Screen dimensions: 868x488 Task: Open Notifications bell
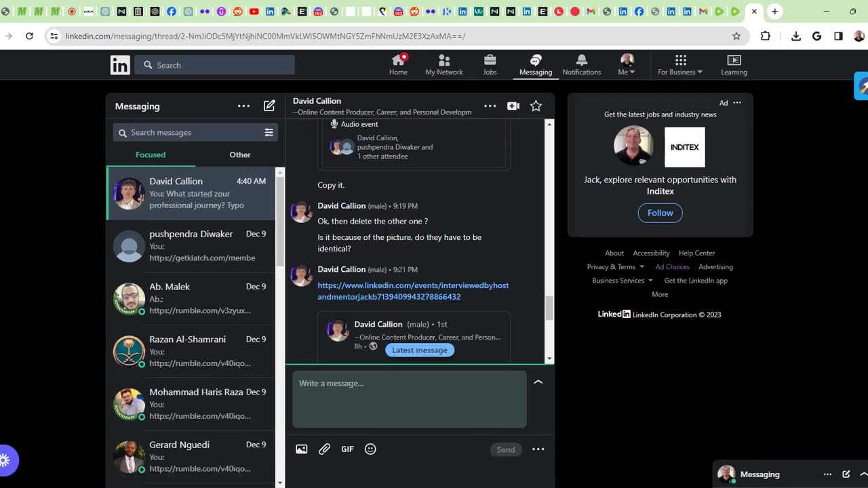pos(581,65)
